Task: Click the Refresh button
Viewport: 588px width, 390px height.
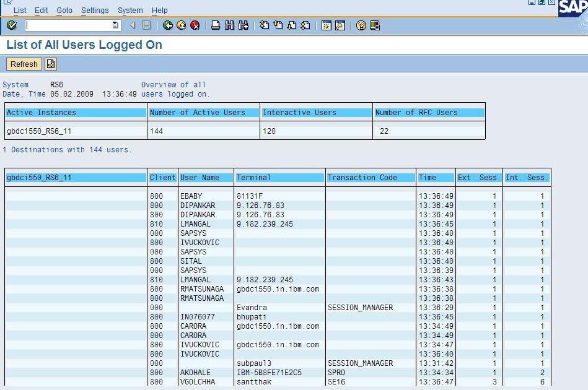Action: tap(24, 64)
